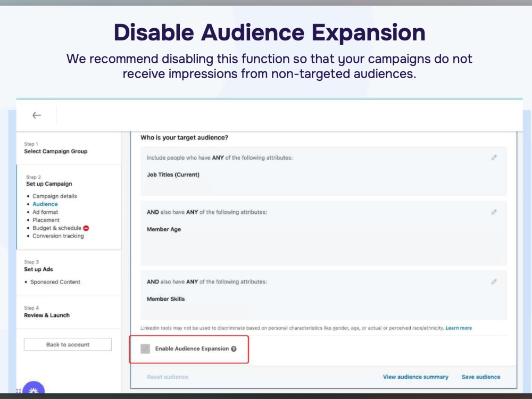Open Step 1 Select Campaign Group
Viewport: 532px width, 399px height.
click(x=56, y=151)
